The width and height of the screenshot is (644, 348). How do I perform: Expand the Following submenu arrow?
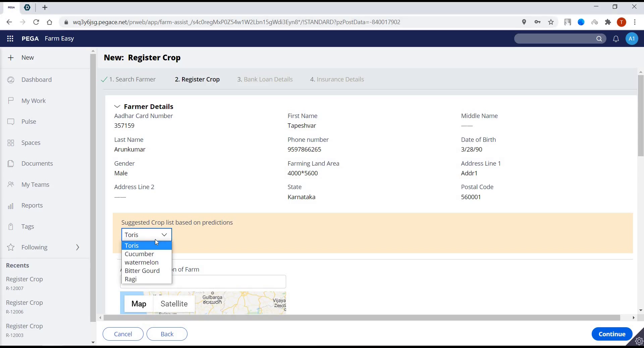pos(77,247)
